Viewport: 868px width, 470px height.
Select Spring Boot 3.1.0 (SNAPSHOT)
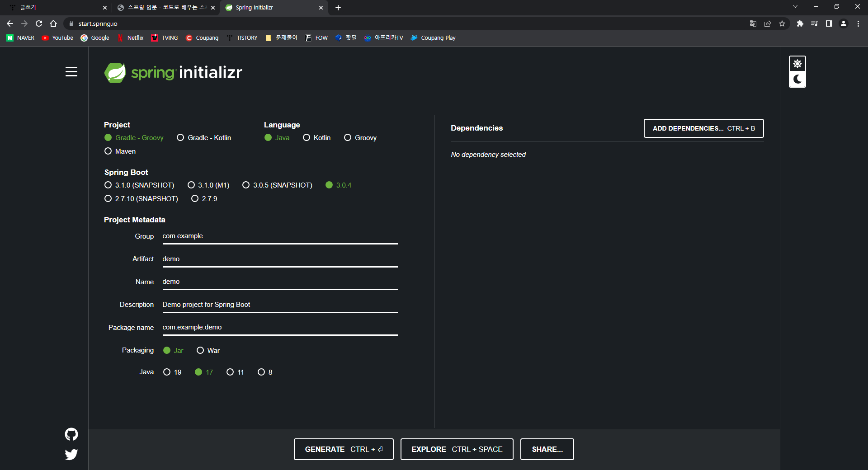pyautogui.click(x=139, y=185)
